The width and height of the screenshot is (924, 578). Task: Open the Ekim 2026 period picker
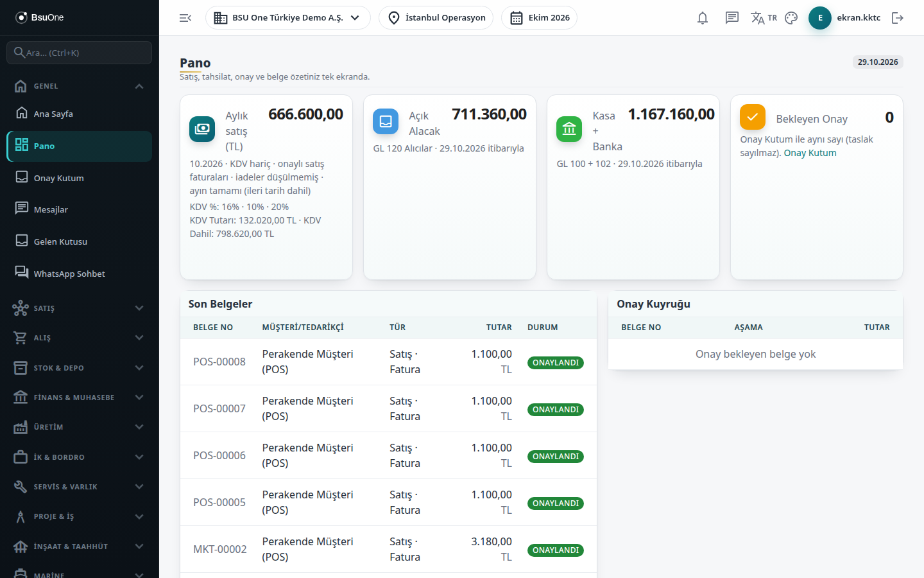click(x=540, y=18)
